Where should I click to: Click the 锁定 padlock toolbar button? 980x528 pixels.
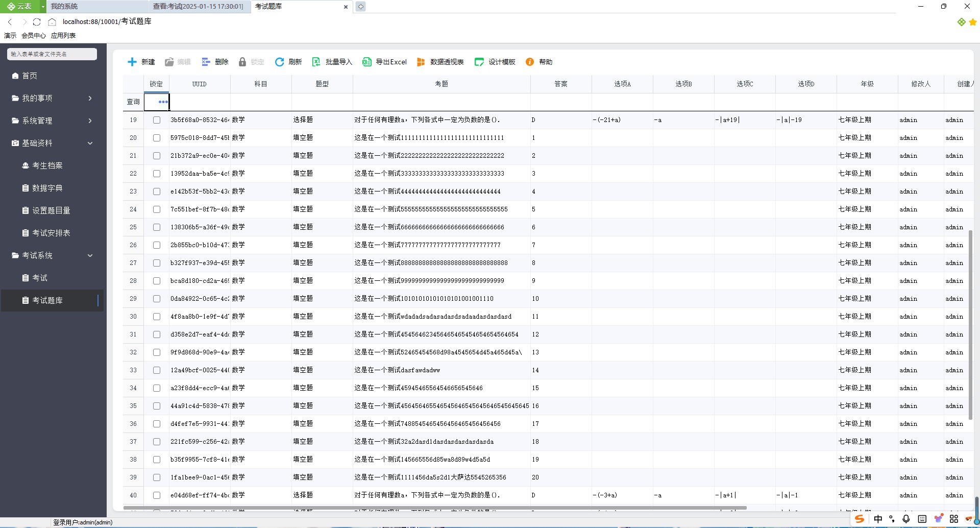pyautogui.click(x=251, y=62)
